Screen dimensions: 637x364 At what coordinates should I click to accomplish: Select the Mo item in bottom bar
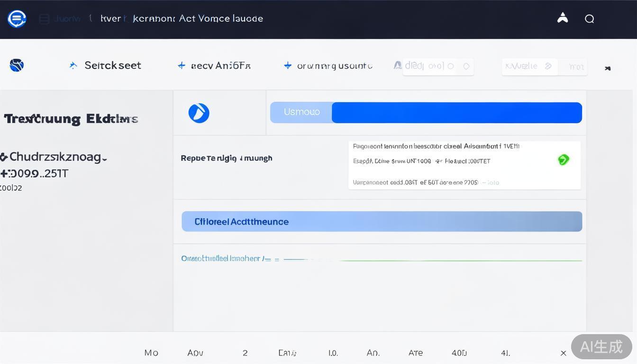pos(151,353)
